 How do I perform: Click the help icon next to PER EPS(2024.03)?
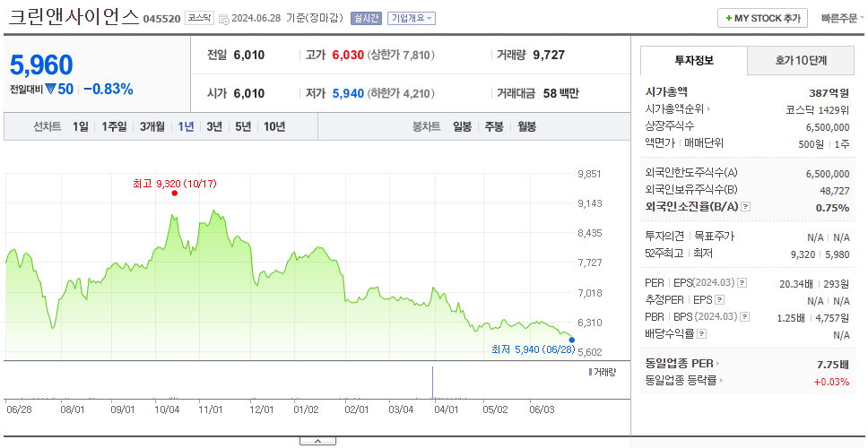pyautogui.click(x=742, y=283)
